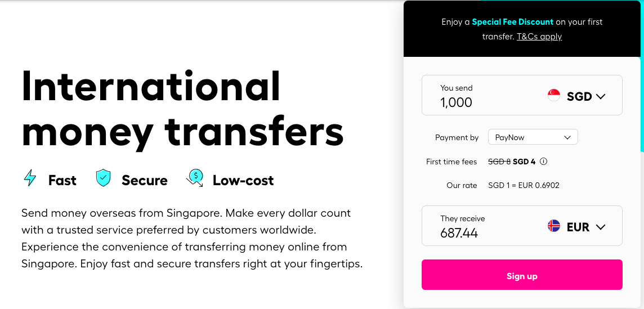Click the EUR currency flag icon
The image size is (644, 309).
[x=554, y=226]
